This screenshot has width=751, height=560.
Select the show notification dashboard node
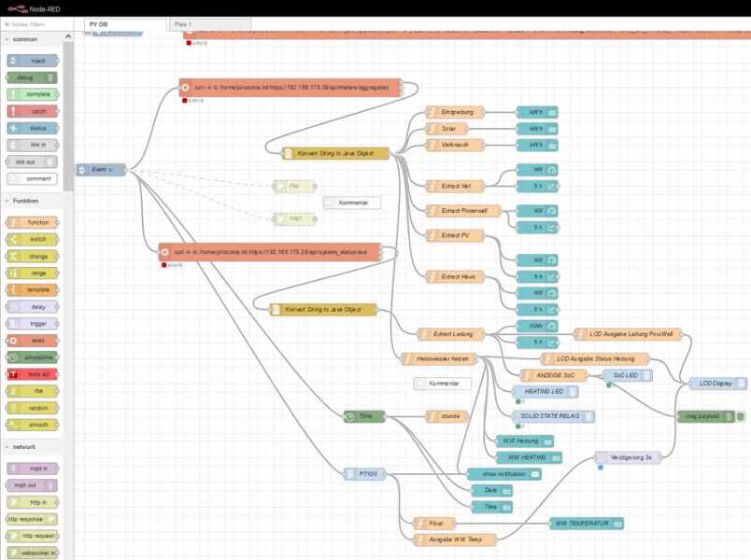tap(504, 474)
